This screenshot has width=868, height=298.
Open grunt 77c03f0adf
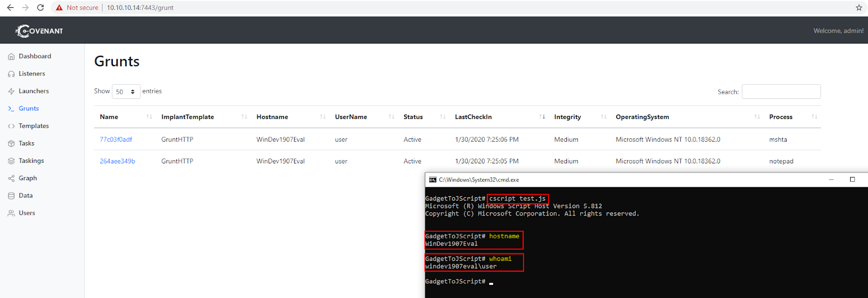tap(116, 140)
